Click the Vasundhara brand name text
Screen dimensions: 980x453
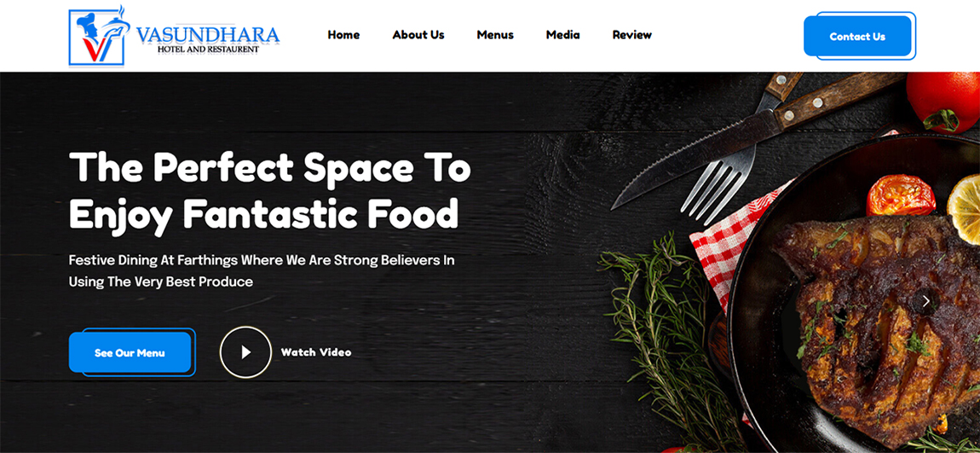[x=207, y=34]
